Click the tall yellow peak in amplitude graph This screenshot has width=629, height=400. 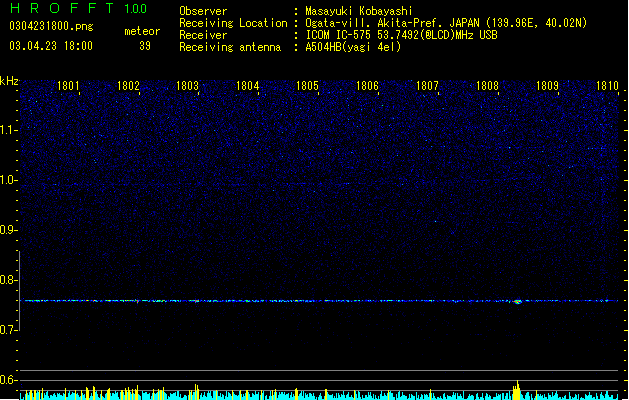pyautogui.click(x=517, y=390)
